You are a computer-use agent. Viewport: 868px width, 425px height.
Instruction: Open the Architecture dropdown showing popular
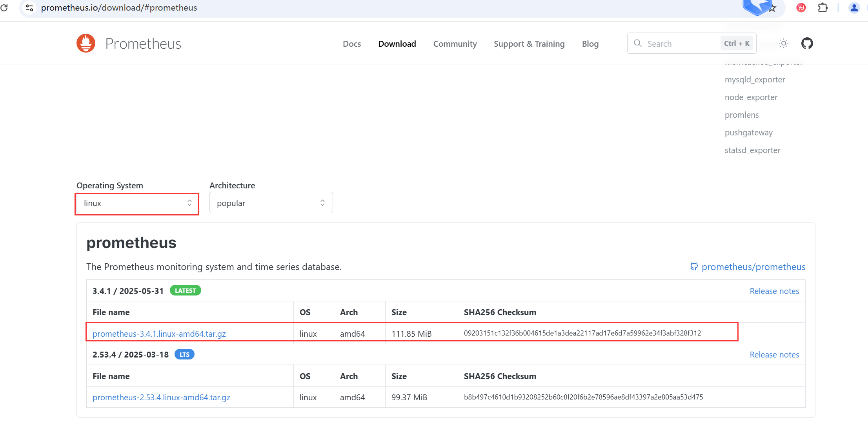click(x=271, y=202)
